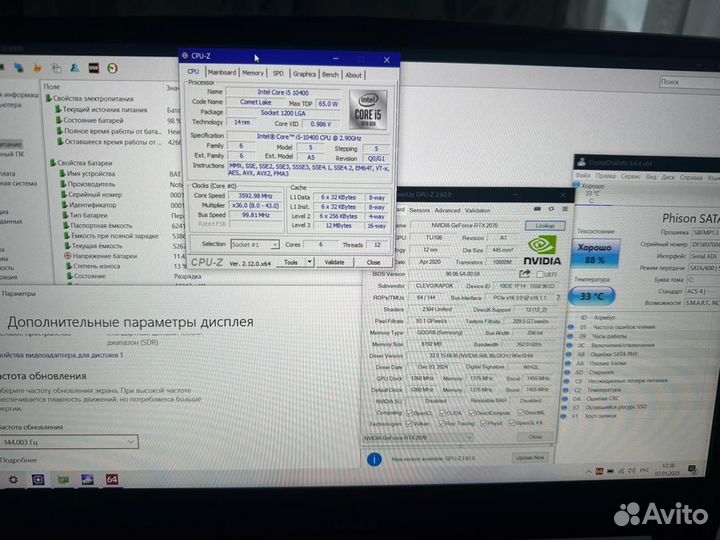Click the Validate button in CPU-Z
This screenshot has width=720, height=540.
[x=334, y=262]
